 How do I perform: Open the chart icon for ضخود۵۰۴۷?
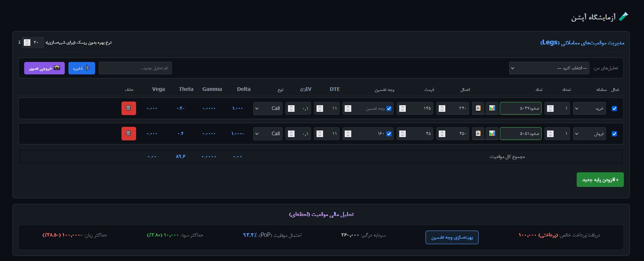tap(492, 109)
